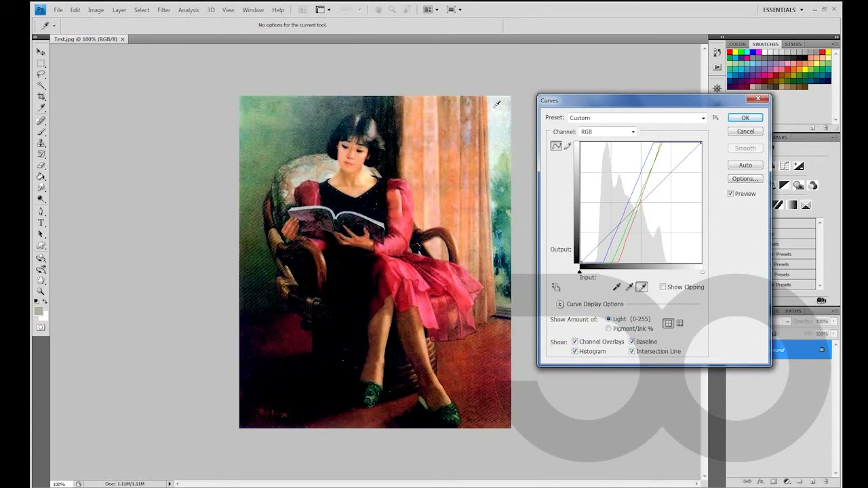This screenshot has height=488, width=868.
Task: Toggle Quick Mask mode
Action: [41, 327]
